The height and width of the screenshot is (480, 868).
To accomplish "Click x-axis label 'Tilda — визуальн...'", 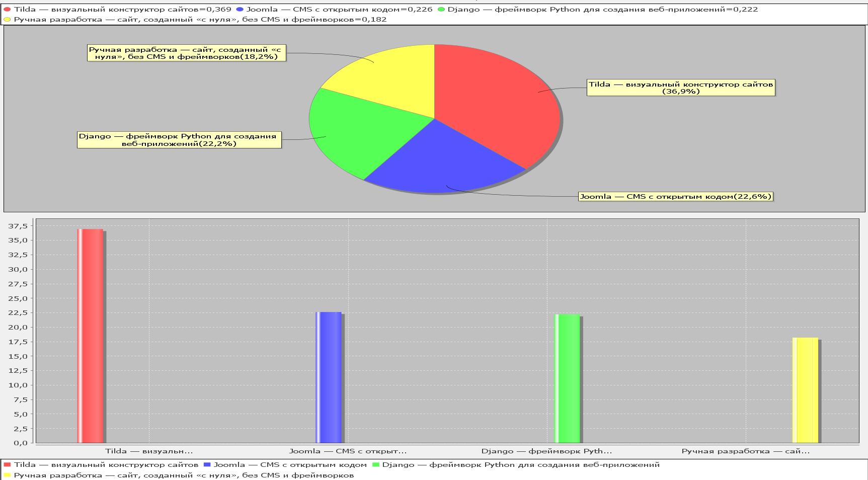I will pos(149,451).
